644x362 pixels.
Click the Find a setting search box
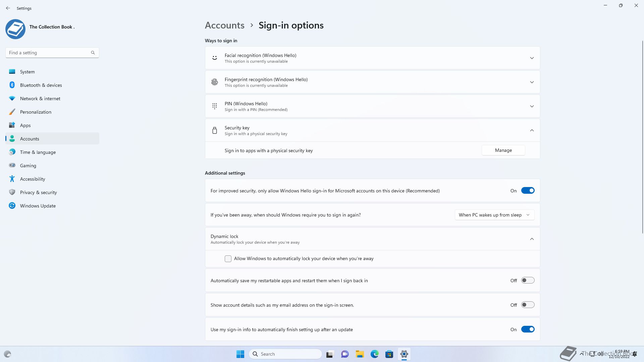(52, 53)
